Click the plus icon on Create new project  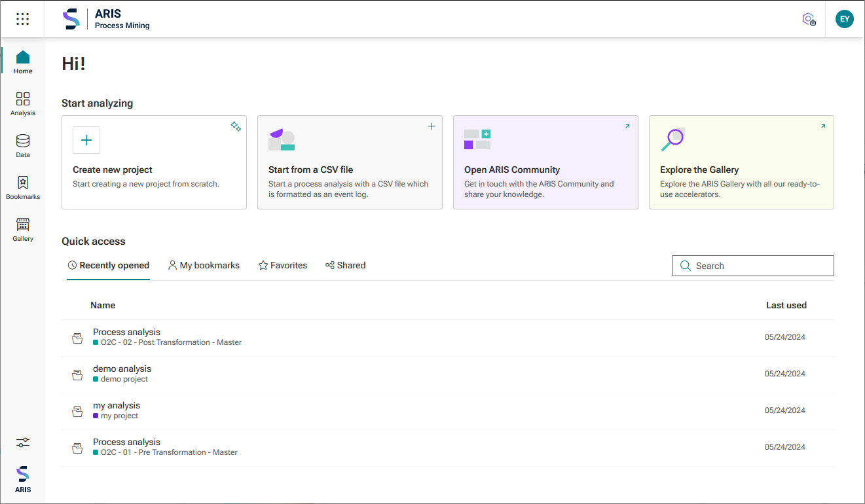click(x=86, y=140)
